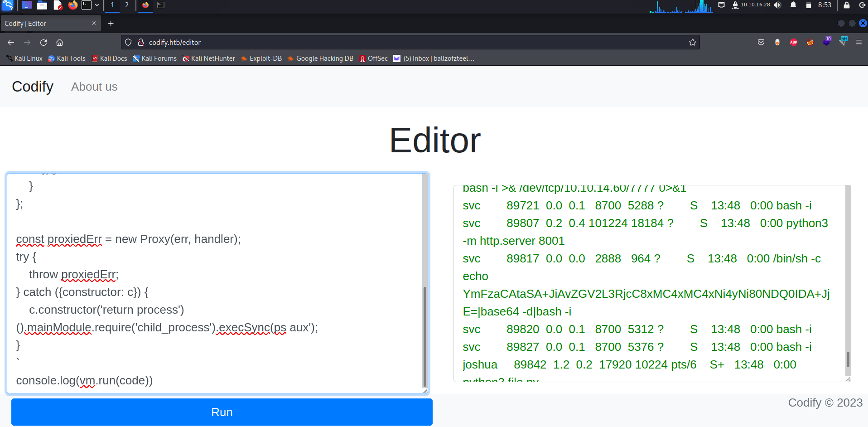Screen dimensions: 868x427
Task: Click the 'python3 -m http.server 8001' output line
Action: point(645,232)
